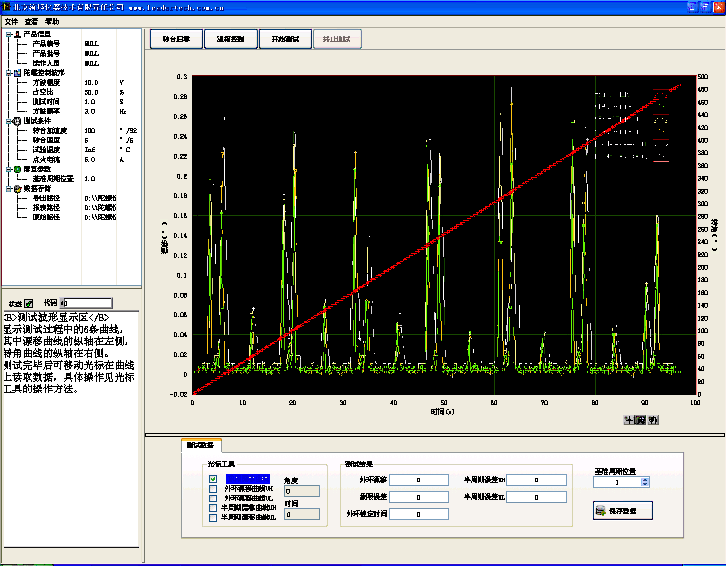Click the application icon in title bar
Screen dimensions: 726x566
7,6
